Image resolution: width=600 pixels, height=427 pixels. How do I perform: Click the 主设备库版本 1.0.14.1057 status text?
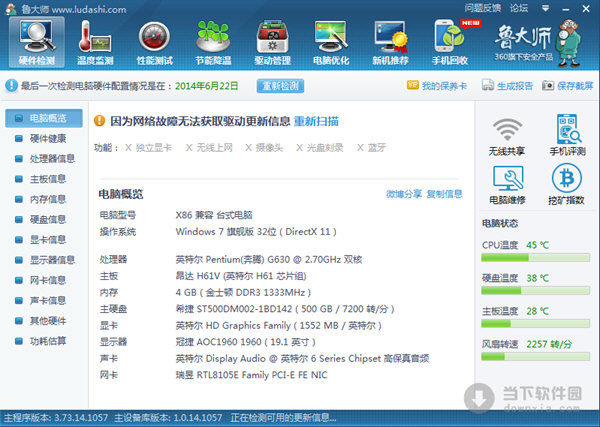pyautogui.click(x=168, y=418)
